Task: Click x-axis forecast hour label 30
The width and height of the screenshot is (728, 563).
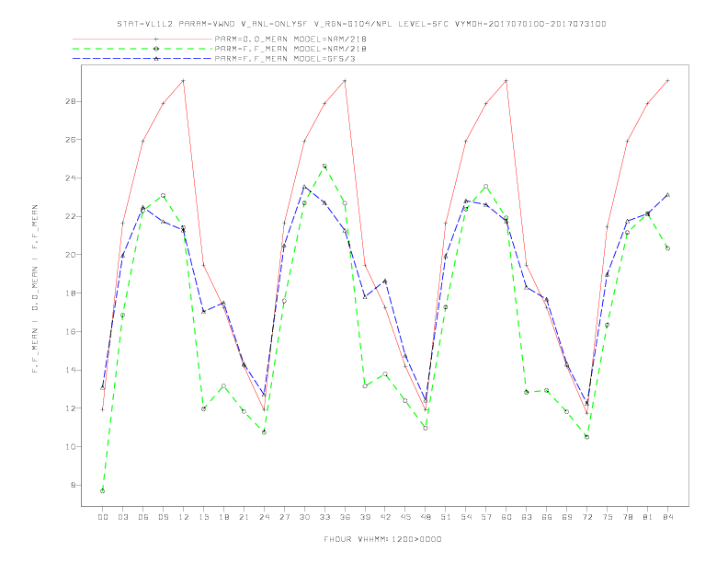Action: click(304, 517)
